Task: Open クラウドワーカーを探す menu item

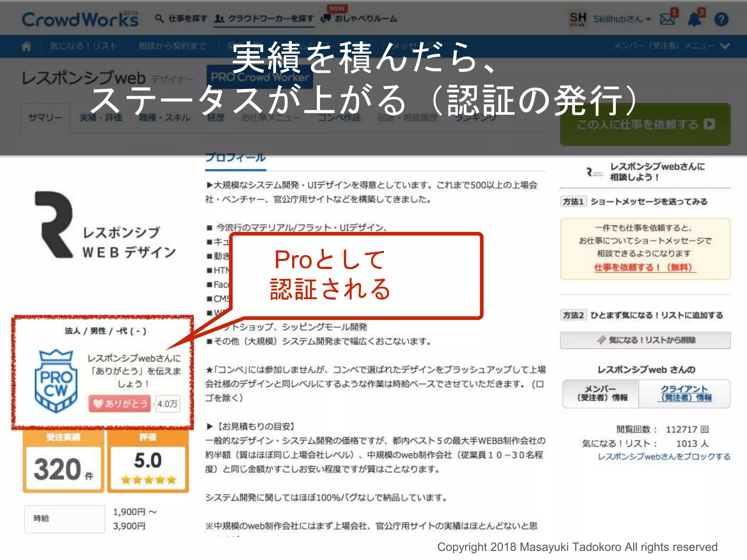Action: pos(264,18)
